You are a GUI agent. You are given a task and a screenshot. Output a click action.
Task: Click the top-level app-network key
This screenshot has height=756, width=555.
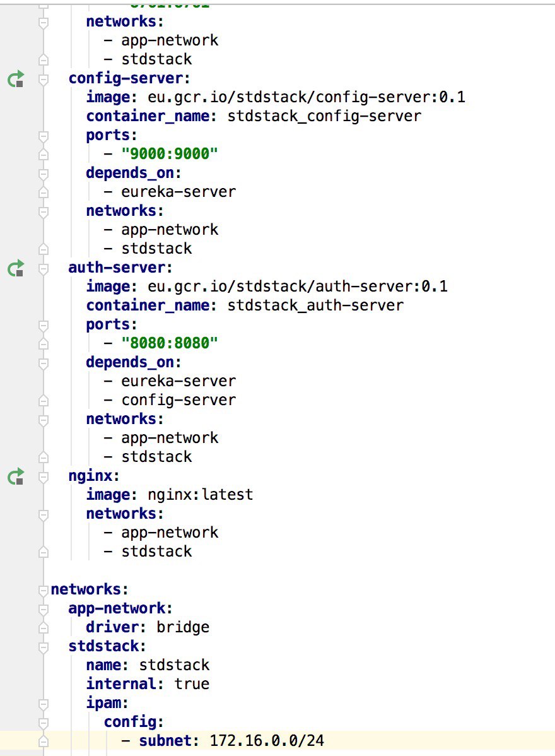(x=120, y=608)
